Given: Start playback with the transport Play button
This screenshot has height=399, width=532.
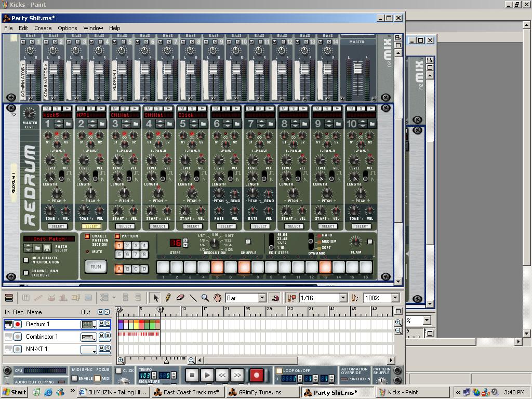Looking at the screenshot, I should [x=207, y=375].
